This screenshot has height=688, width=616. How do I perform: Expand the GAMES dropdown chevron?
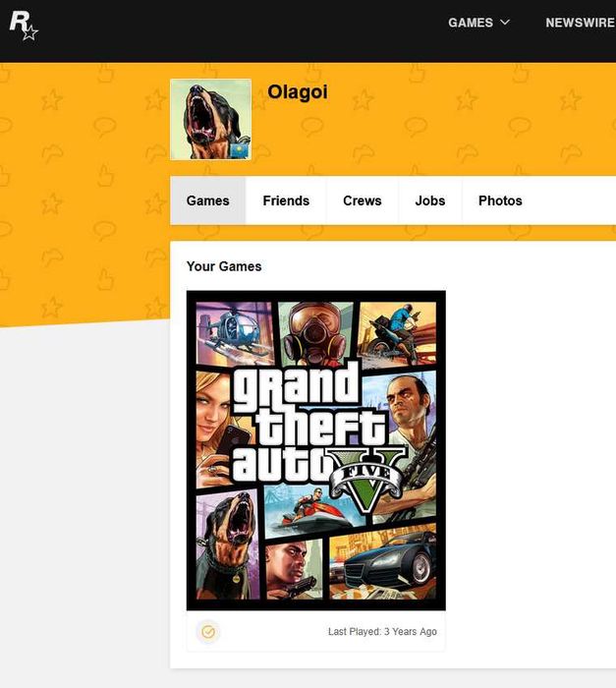point(505,22)
